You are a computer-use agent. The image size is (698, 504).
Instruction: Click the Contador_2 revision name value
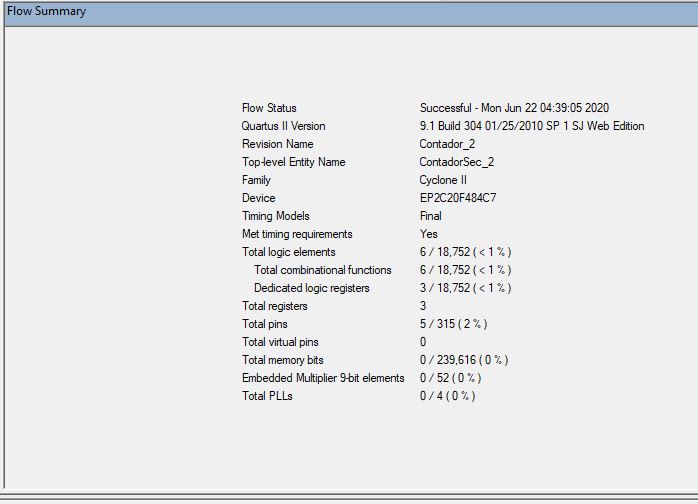pyautogui.click(x=448, y=144)
